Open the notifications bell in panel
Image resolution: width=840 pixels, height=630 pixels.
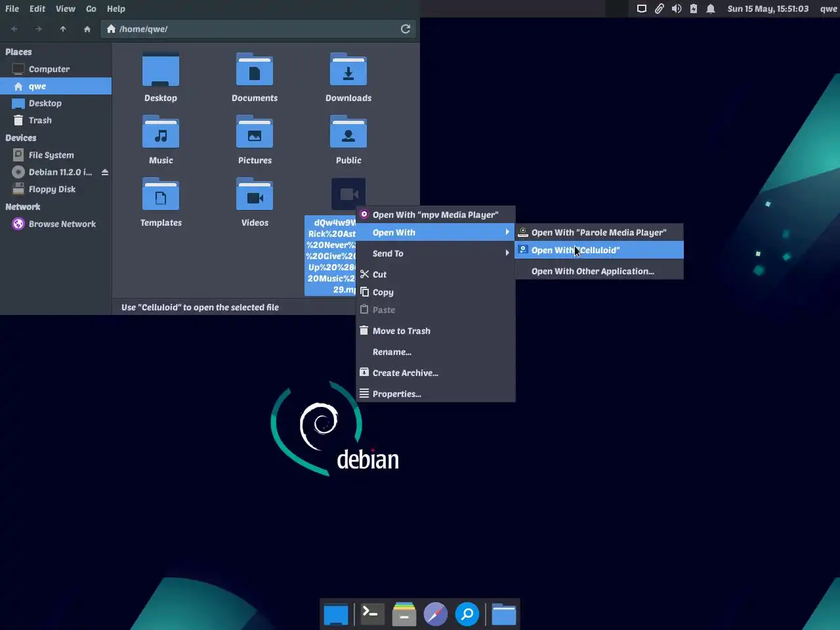click(711, 9)
